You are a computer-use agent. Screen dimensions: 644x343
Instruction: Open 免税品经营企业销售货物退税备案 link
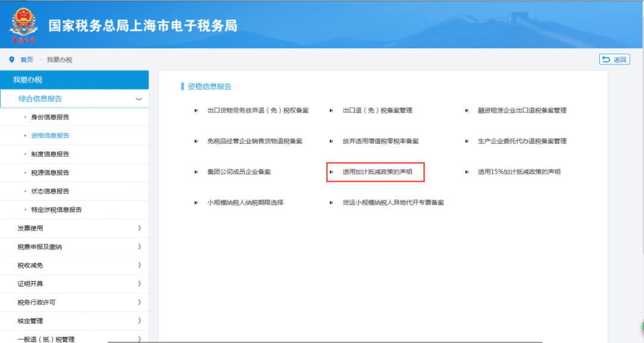click(x=255, y=141)
